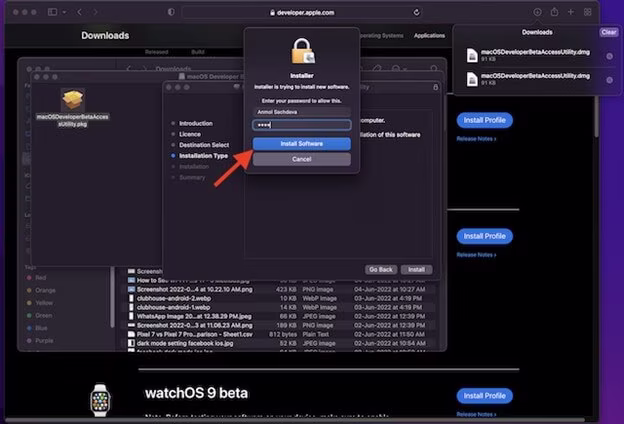Focus the password field in Installer dialog
This screenshot has width=624, height=424.
302,125
